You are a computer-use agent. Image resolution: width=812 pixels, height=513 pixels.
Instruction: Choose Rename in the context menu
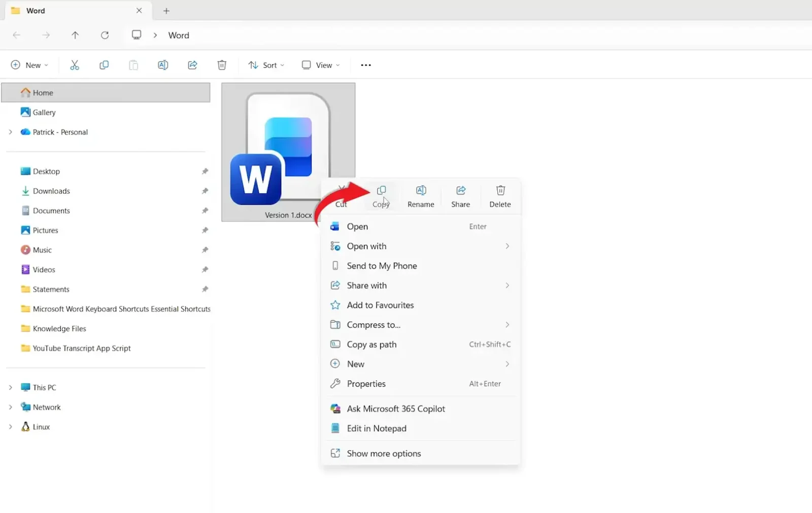[421, 197]
